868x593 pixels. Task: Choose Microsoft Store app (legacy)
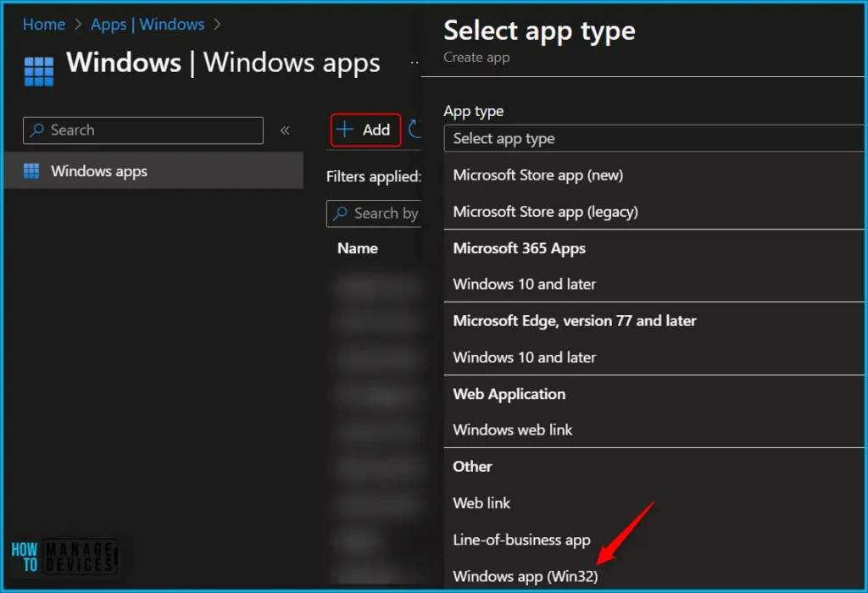click(545, 212)
